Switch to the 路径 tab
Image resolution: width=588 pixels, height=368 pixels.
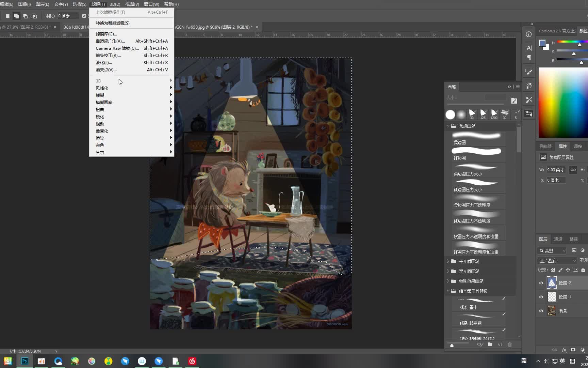573,239
